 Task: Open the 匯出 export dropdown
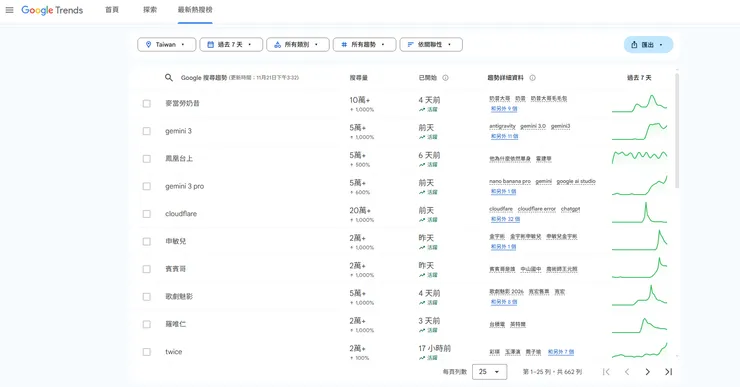(648, 44)
